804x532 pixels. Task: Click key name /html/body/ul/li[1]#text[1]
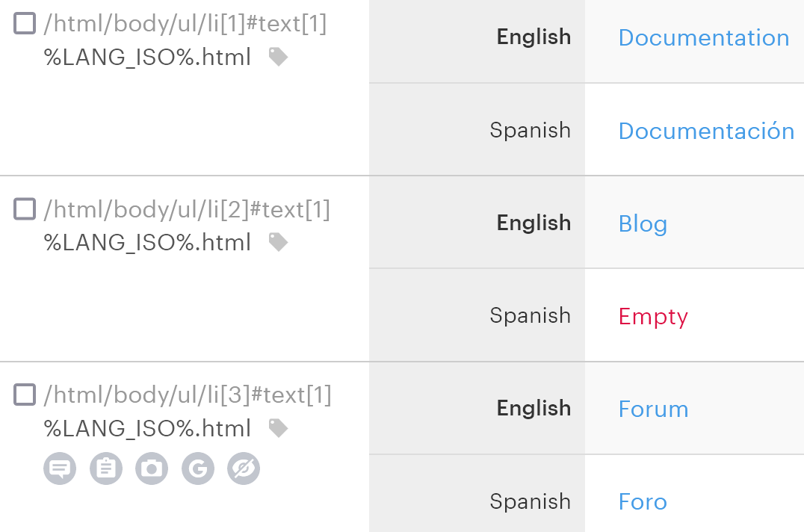click(x=185, y=24)
